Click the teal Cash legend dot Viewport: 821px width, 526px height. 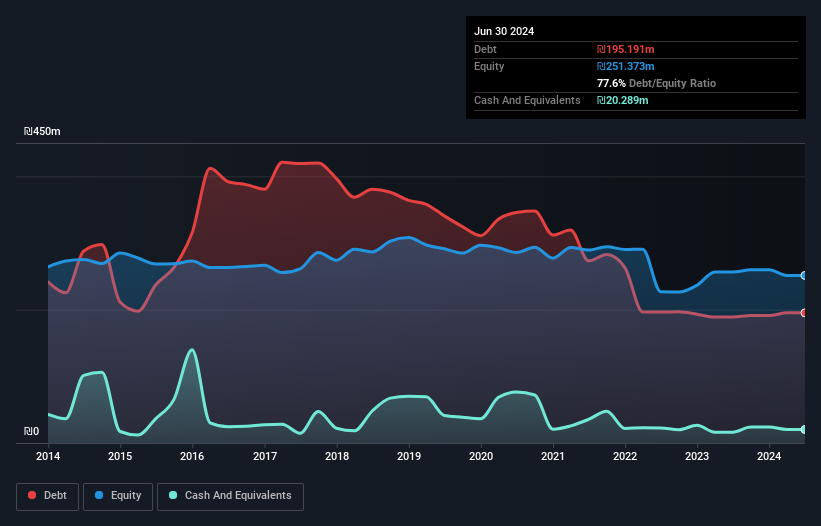(173, 495)
